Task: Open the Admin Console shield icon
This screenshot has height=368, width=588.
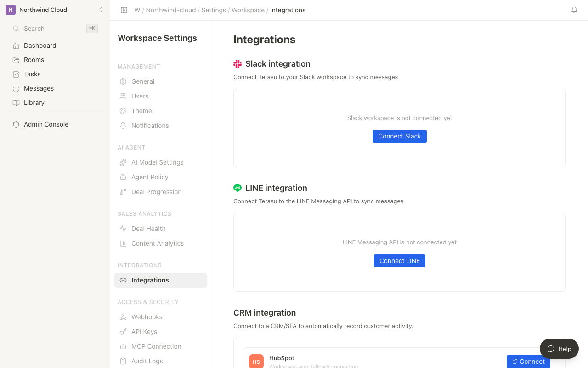Action: (16, 124)
